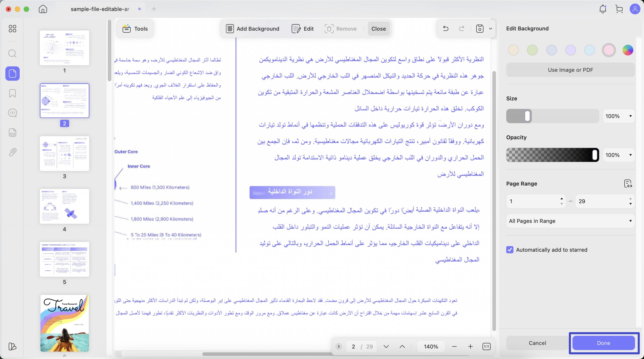The height and width of the screenshot is (359, 644).
Task: Click the swap page range icon
Action: (628, 184)
